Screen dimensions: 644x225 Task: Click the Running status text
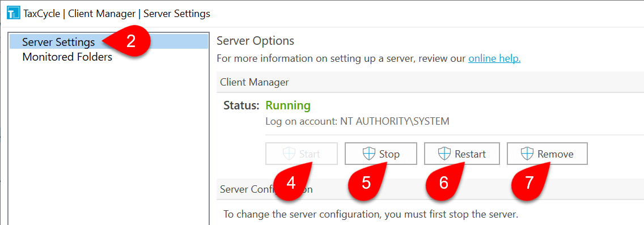[x=288, y=105]
